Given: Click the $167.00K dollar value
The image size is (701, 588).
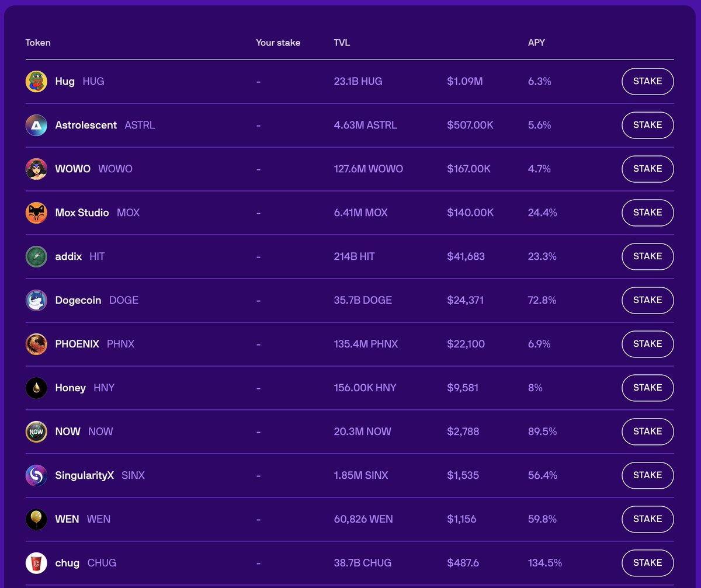Looking at the screenshot, I should 469,169.
